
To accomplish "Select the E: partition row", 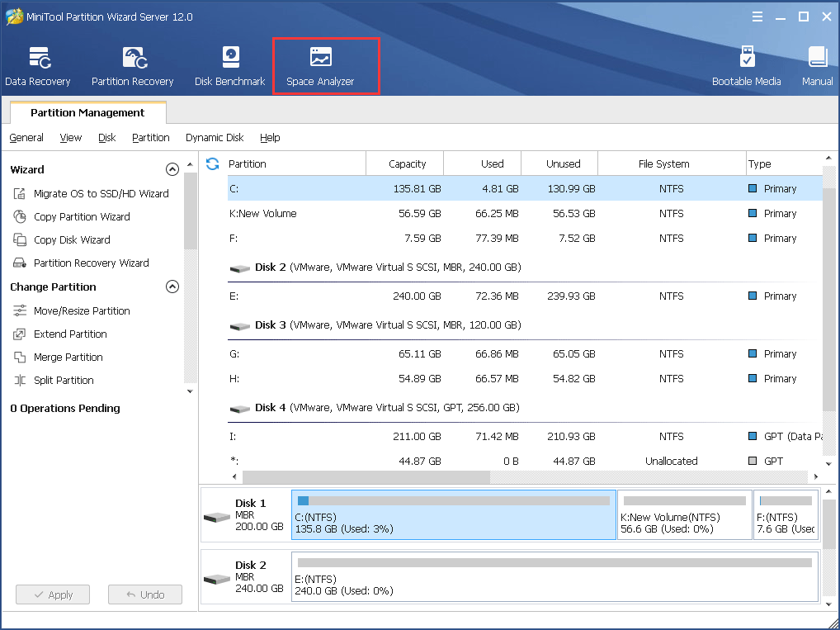I will coord(525,296).
